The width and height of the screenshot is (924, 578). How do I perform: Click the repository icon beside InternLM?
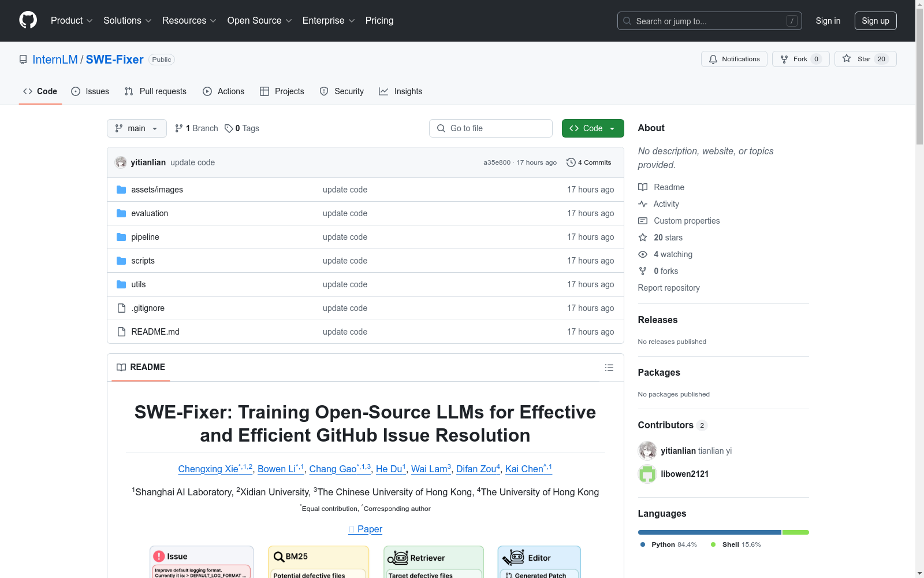[23, 60]
